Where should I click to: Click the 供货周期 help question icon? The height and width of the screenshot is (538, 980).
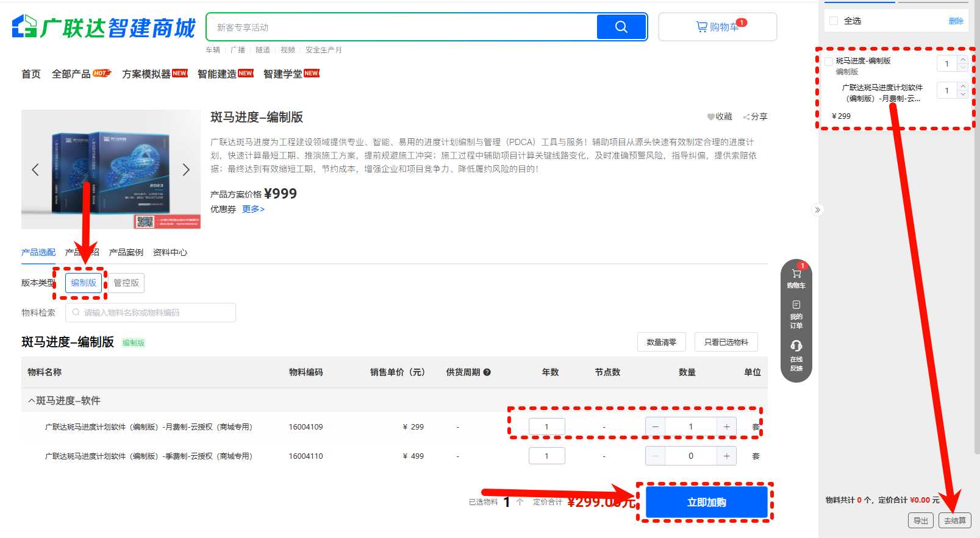[487, 372]
